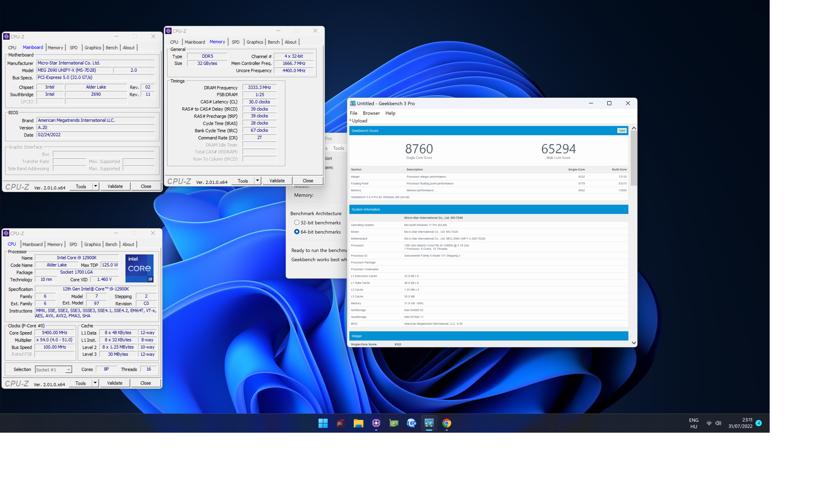Open the notification badge showing 4
The height and width of the screenshot is (504, 837).
[759, 423]
